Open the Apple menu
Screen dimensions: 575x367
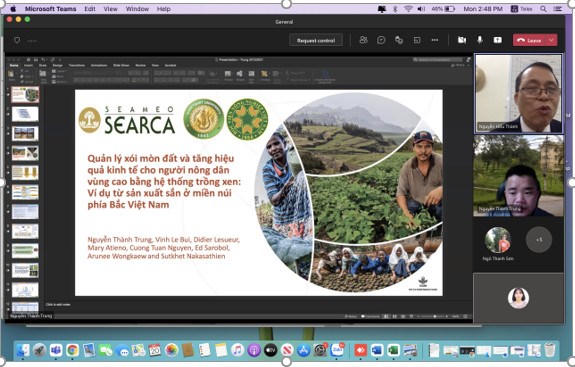point(14,8)
